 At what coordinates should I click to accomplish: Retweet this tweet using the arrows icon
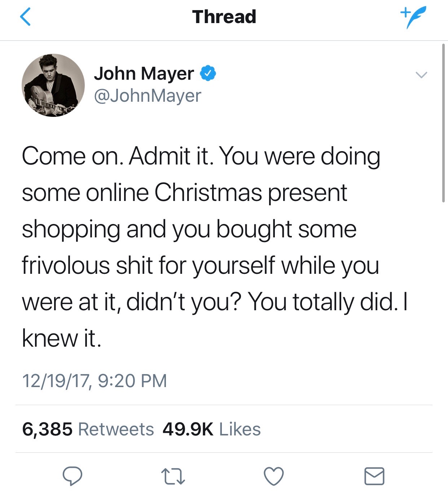(173, 476)
